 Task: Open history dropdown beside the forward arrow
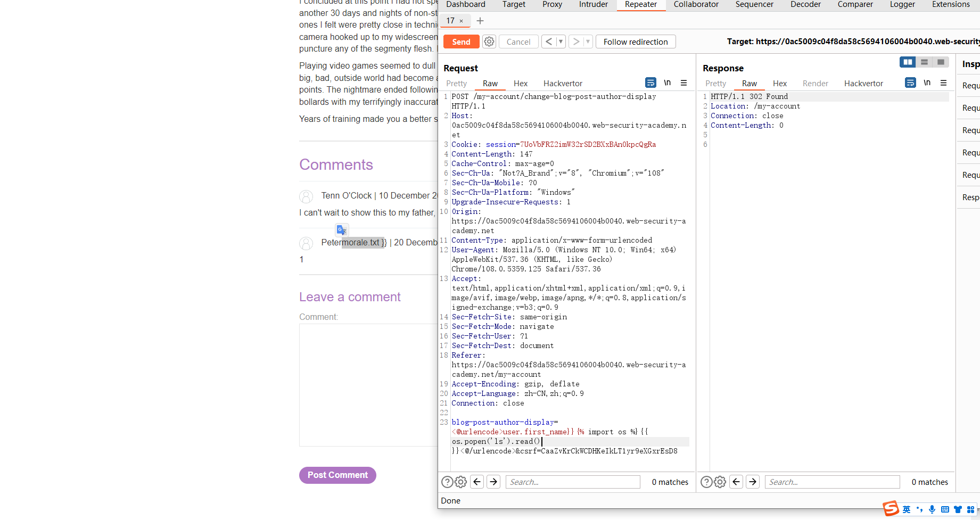588,42
